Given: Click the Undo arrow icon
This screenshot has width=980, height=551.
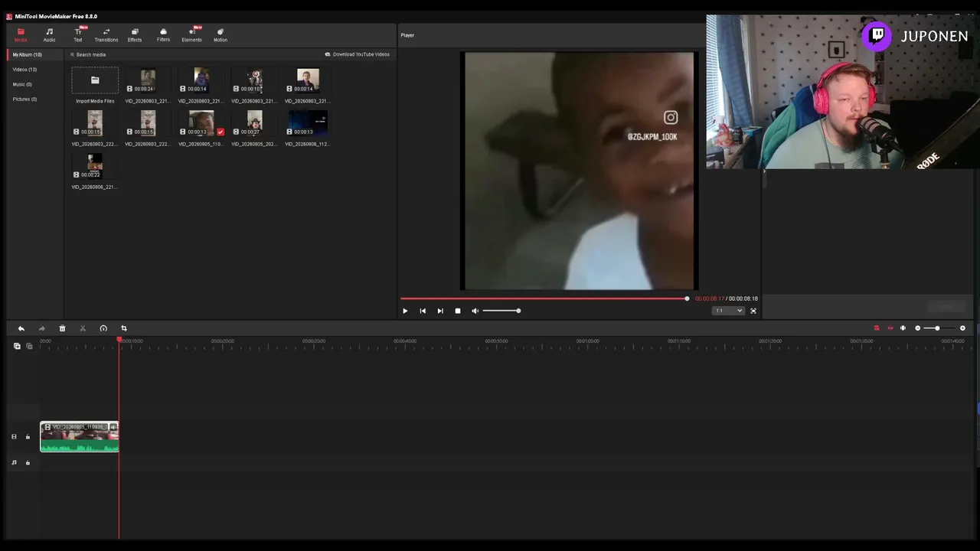Looking at the screenshot, I should click(x=21, y=328).
